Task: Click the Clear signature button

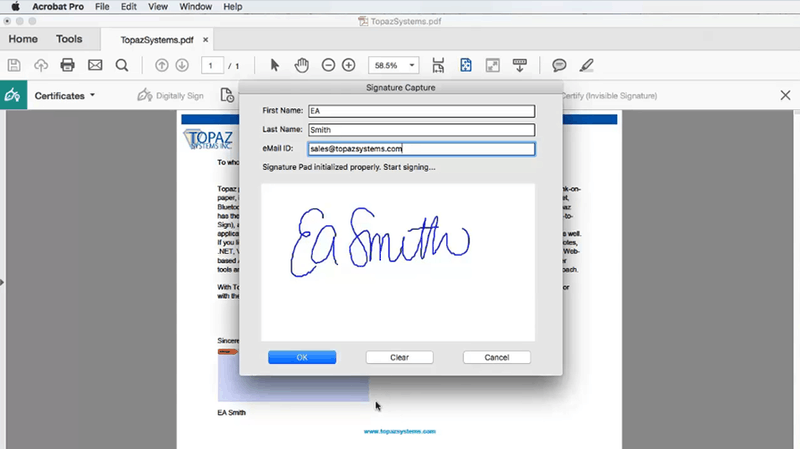Action: click(x=399, y=357)
